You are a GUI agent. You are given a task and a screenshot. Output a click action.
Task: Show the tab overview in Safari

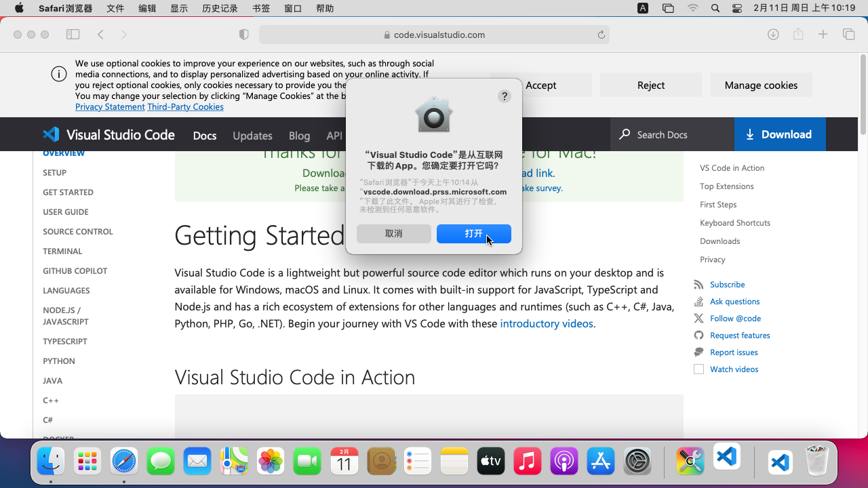coord(848,35)
